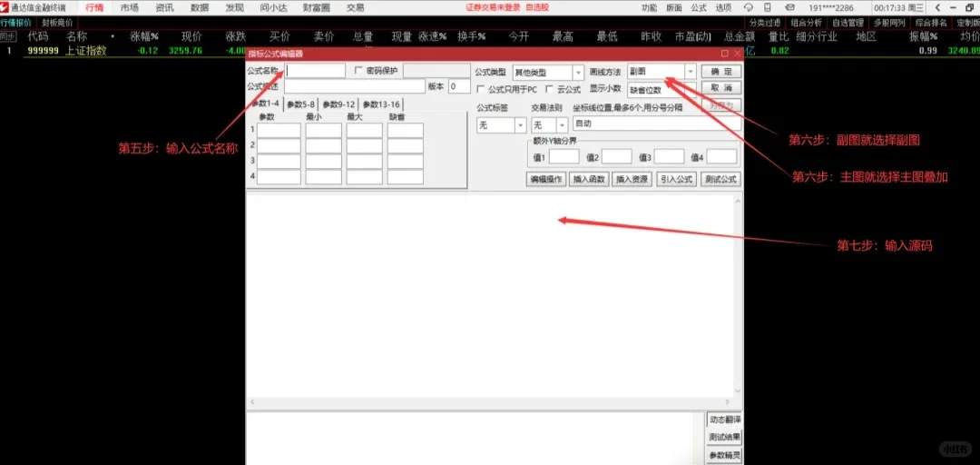Maximize the 指标公式编辑器 dialog
Screen dimensions: 980x465
coord(725,54)
